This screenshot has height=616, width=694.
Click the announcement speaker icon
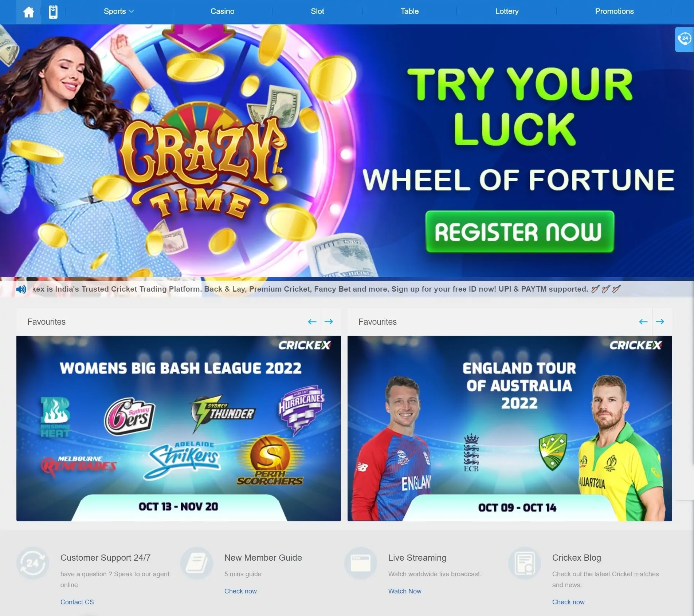[21, 289]
